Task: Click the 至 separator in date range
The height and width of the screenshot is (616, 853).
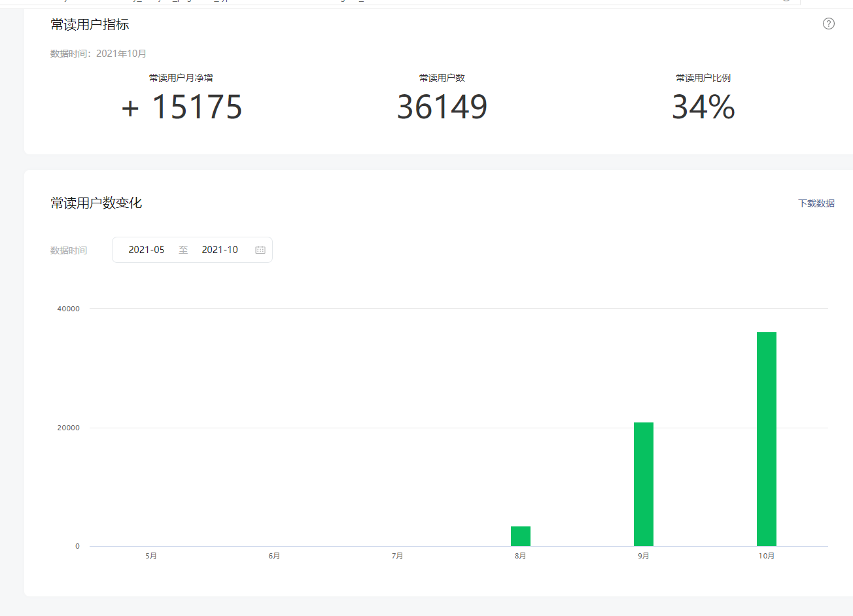Action: [183, 250]
